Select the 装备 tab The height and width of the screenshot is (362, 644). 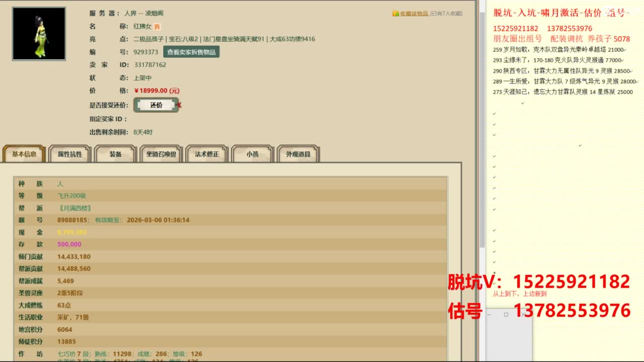pyautogui.click(x=116, y=154)
